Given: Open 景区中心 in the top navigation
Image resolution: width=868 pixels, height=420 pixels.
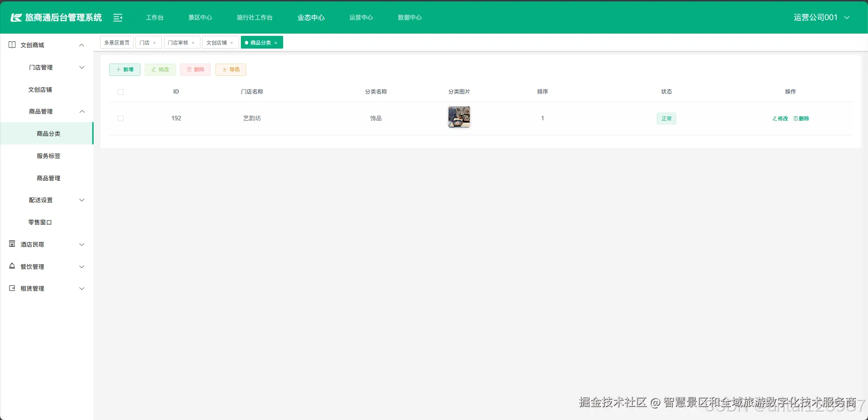Looking at the screenshot, I should [x=200, y=17].
